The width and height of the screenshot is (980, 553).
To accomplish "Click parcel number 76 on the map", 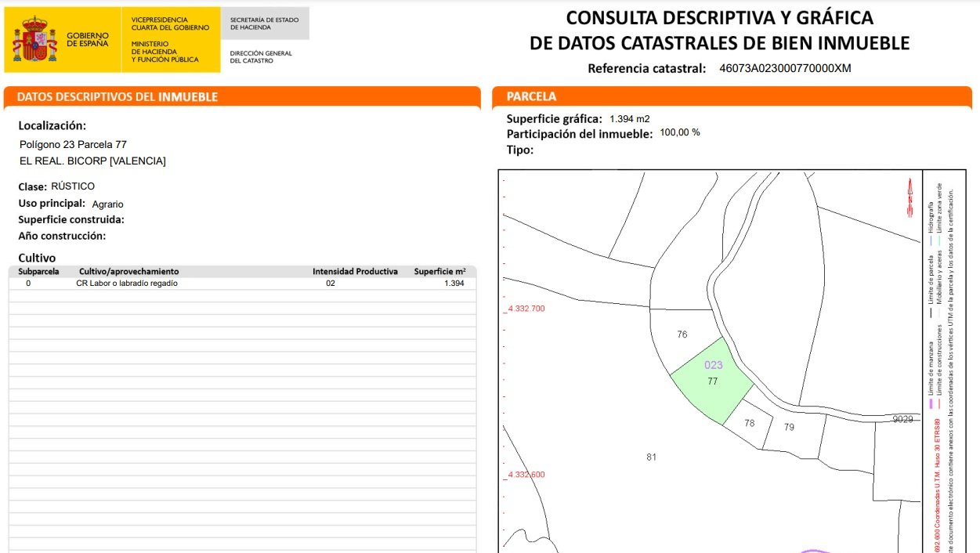I will (682, 334).
